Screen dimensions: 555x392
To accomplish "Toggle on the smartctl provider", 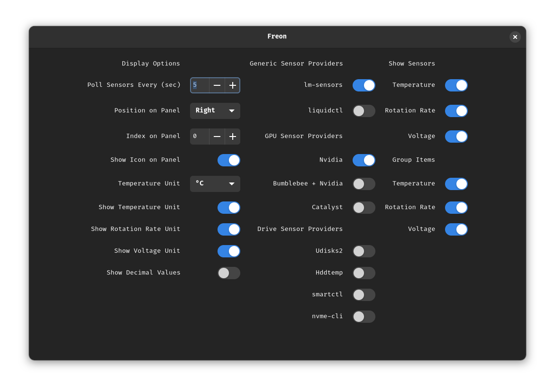I will [364, 295].
